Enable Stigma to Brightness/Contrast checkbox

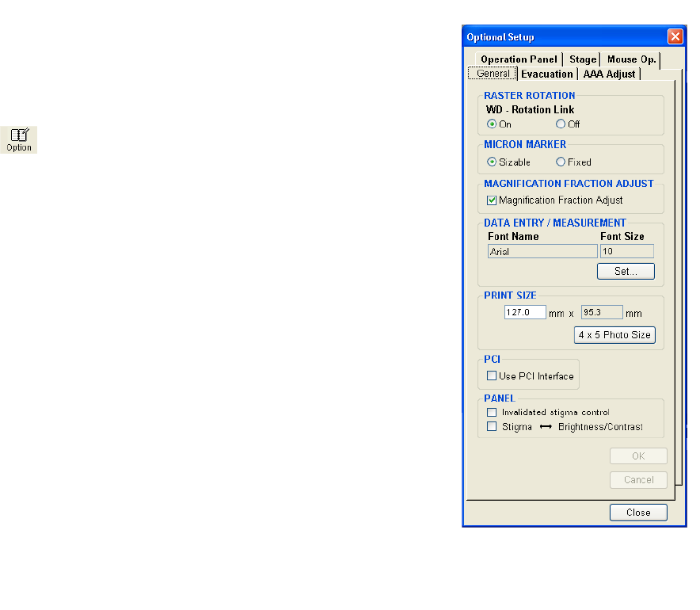click(492, 427)
